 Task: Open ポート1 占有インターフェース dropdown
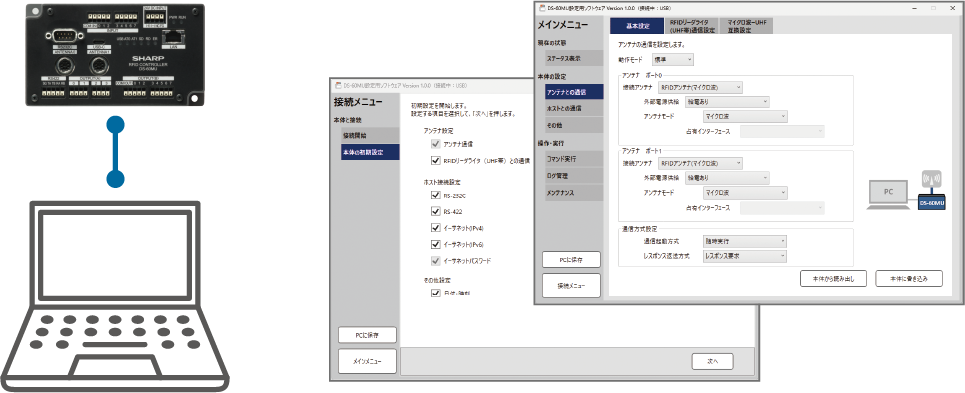coord(782,208)
